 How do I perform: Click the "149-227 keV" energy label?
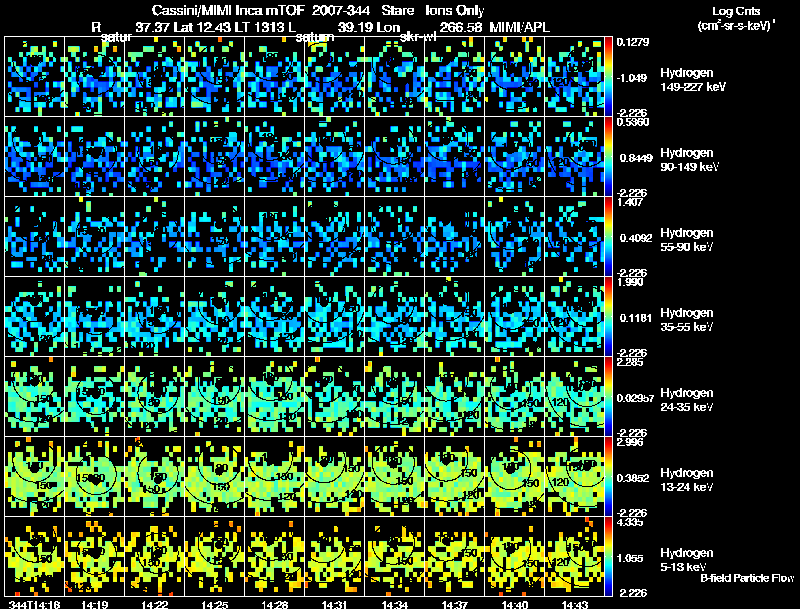click(693, 87)
